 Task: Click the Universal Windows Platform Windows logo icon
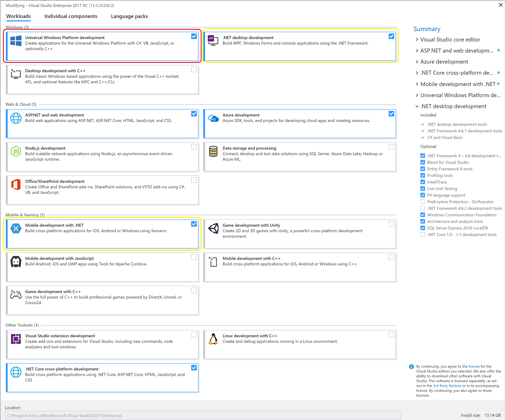(16, 40)
